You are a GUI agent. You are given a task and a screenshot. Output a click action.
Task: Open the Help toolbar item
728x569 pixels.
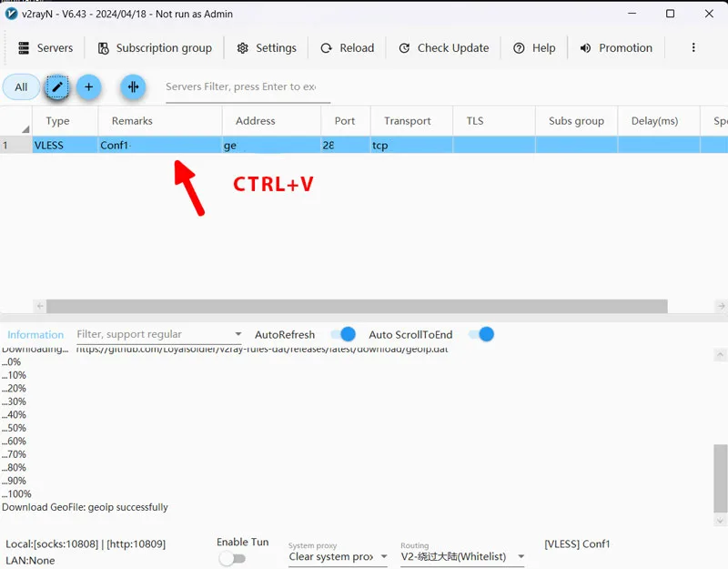(x=534, y=48)
